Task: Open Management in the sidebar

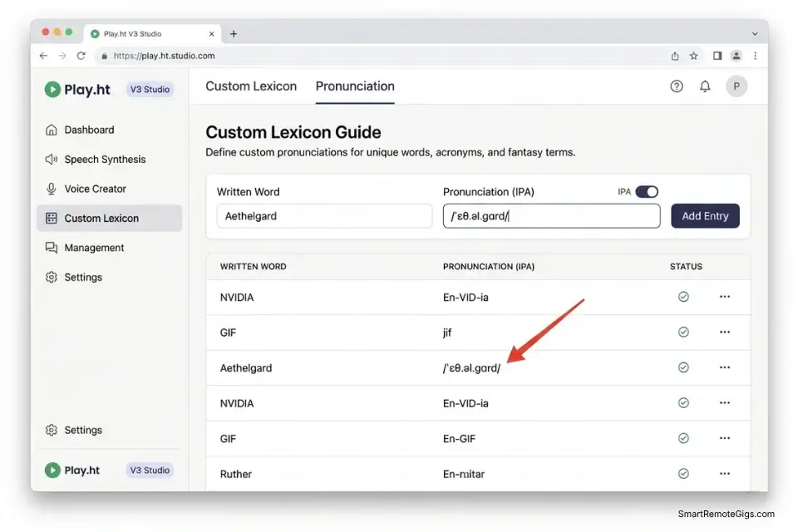Action: click(110, 248)
